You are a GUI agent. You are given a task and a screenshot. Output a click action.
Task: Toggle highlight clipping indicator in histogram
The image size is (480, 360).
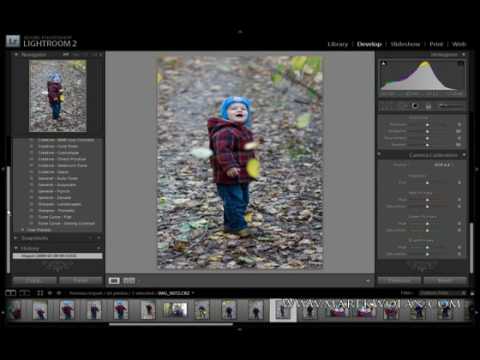tap(461, 63)
